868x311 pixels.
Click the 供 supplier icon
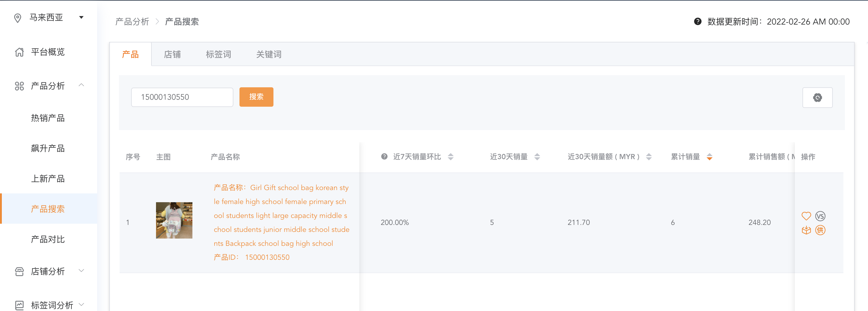[820, 230]
